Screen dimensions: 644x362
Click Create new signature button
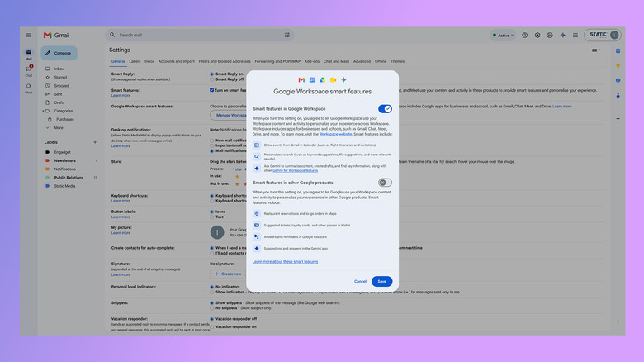click(229, 274)
